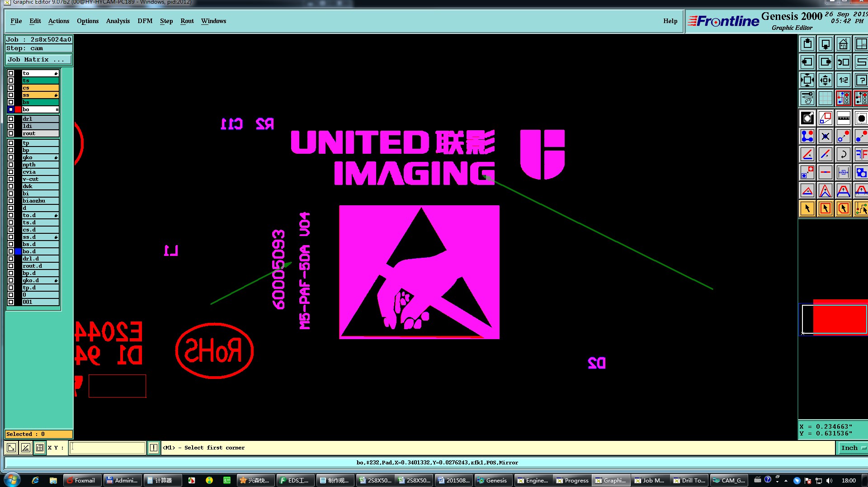
Task: Open the Help menu
Action: (x=670, y=21)
